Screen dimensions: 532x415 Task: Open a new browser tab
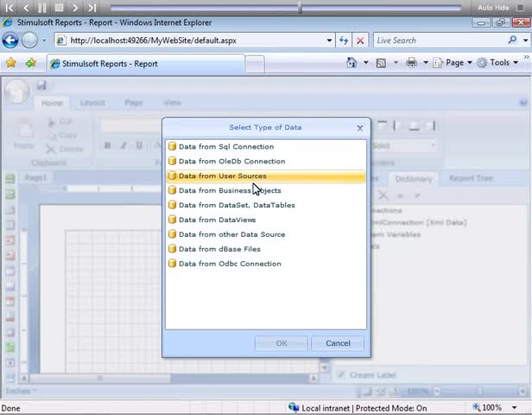tap(255, 64)
